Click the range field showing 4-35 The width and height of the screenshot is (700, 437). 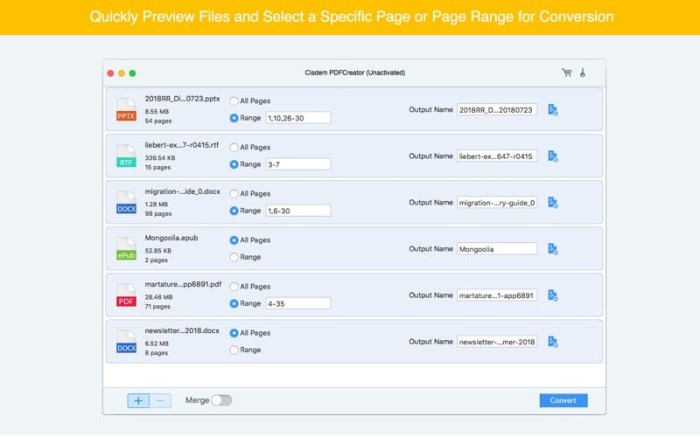297,303
